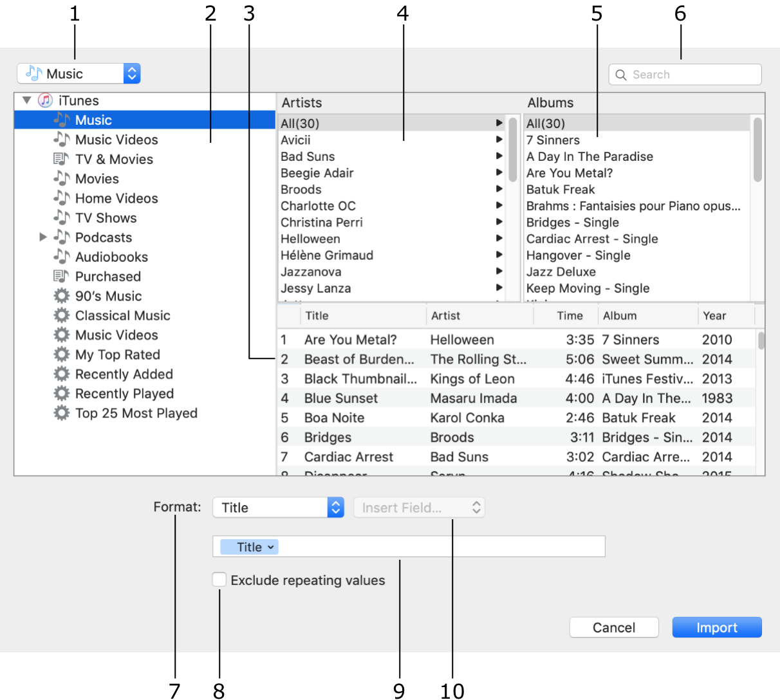Select album Jazz Deluxe
The width and height of the screenshot is (780, 700).
pyautogui.click(x=637, y=272)
